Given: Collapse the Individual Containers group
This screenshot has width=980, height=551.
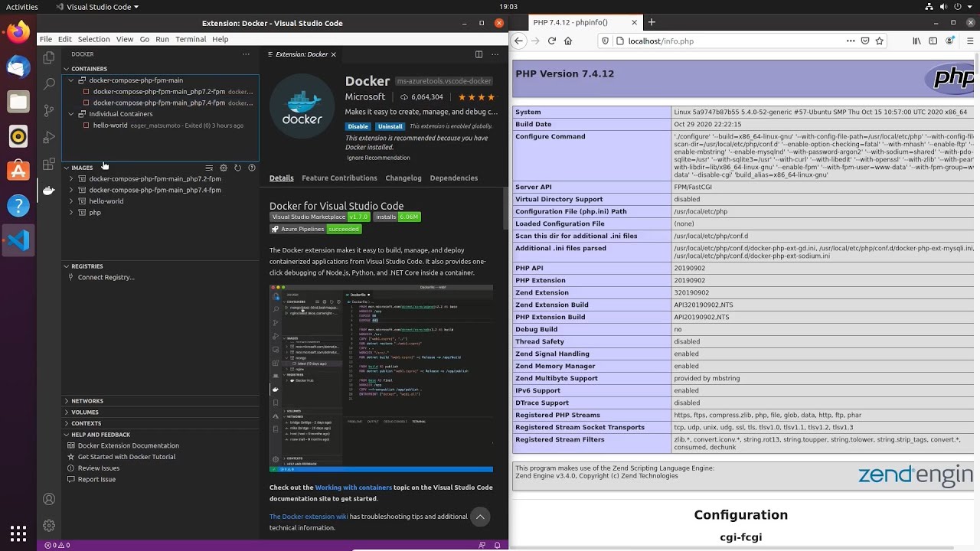Looking at the screenshot, I should (x=71, y=114).
